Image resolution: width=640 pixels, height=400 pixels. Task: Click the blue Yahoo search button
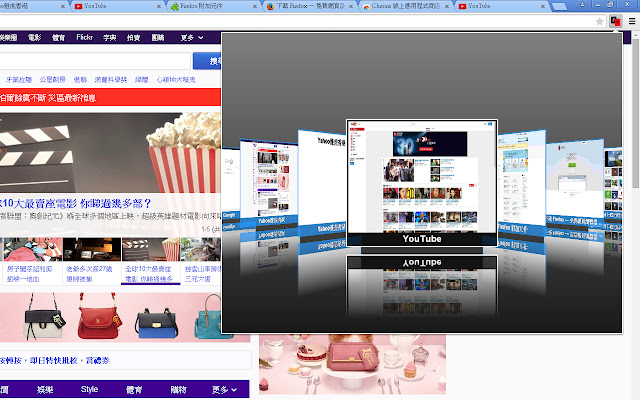[207, 61]
